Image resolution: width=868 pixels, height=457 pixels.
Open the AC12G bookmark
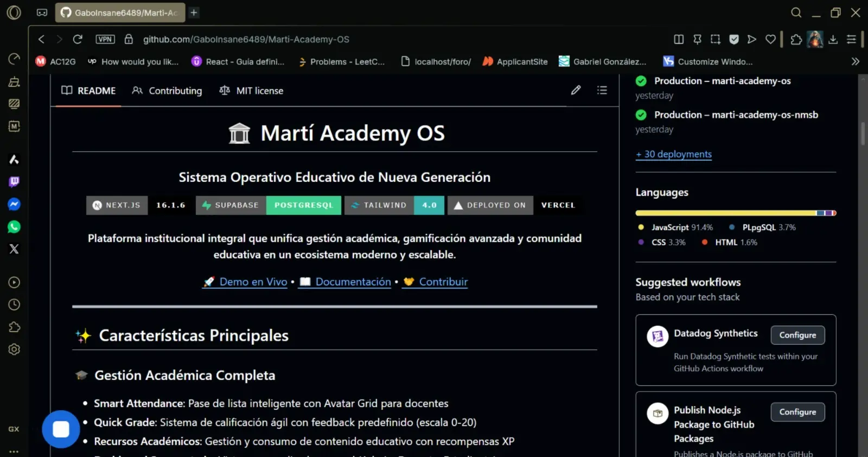56,61
